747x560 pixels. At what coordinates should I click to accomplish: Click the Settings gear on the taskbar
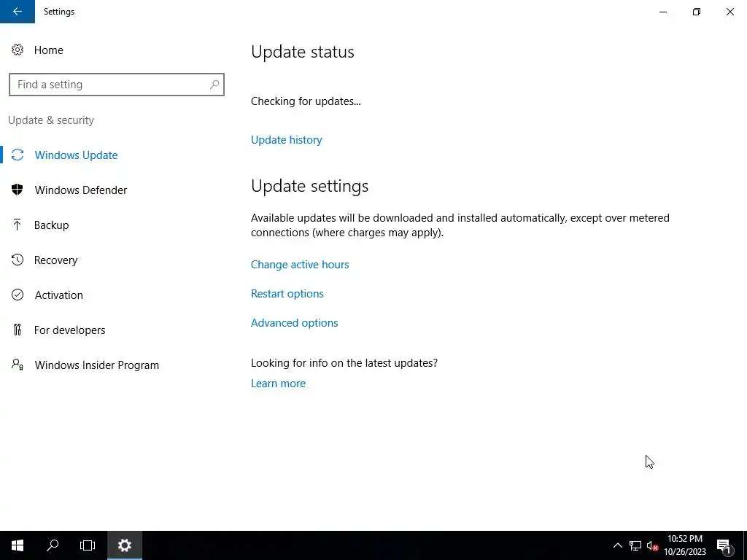pos(124,545)
